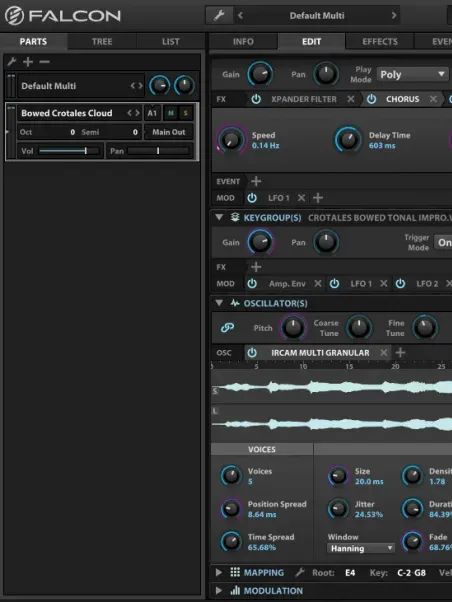Switch to the Effects tab

click(380, 41)
